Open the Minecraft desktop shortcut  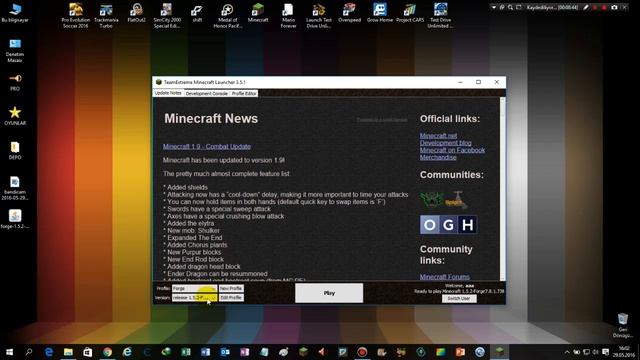click(x=258, y=13)
